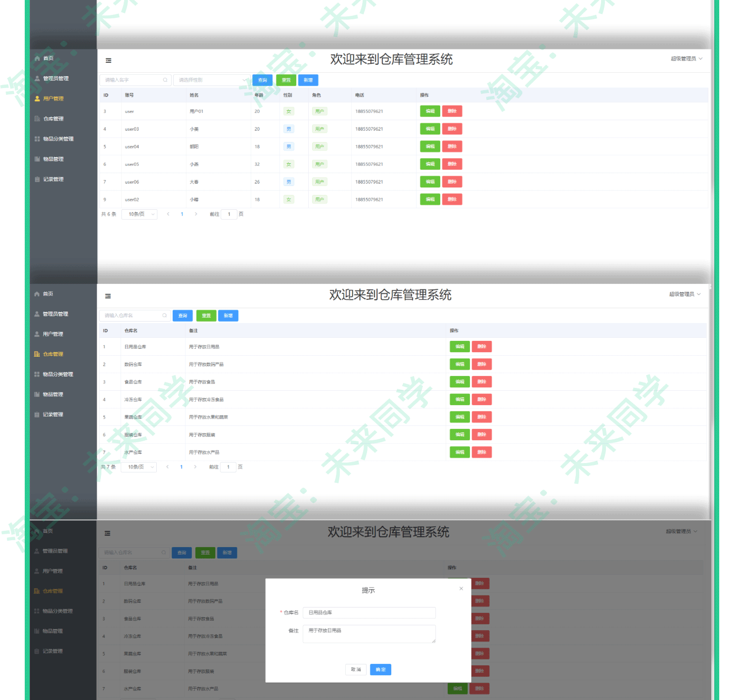
Task: Click the 物品管理 sidebar icon
Action: point(37,159)
